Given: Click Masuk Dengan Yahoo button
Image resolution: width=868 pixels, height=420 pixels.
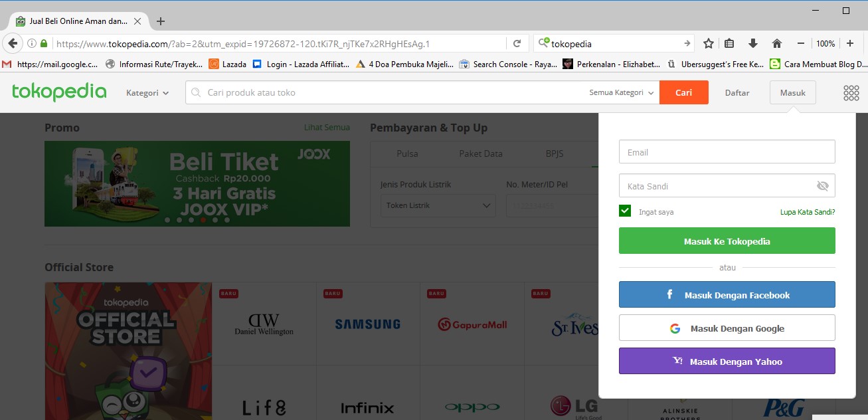Looking at the screenshot, I should [x=727, y=361].
